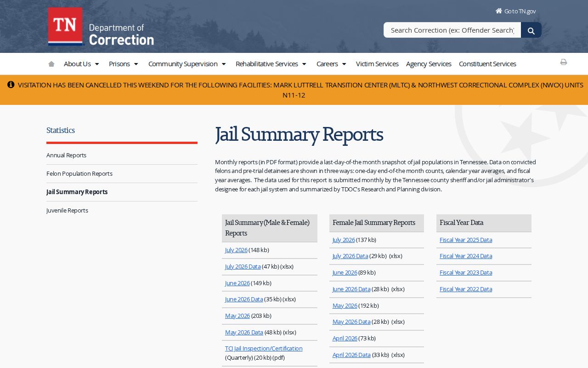
Task: Click the house icon beside Go to TN.gov
Action: (499, 11)
